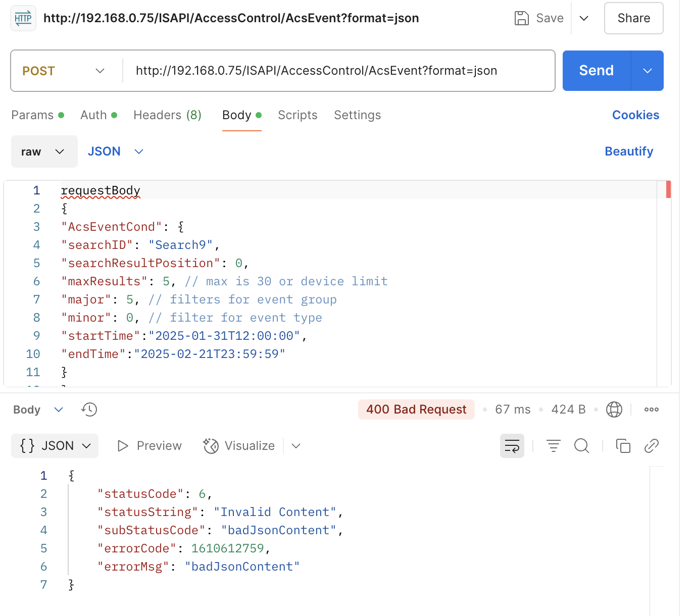
Task: Click the filter response icon
Action: point(553,446)
